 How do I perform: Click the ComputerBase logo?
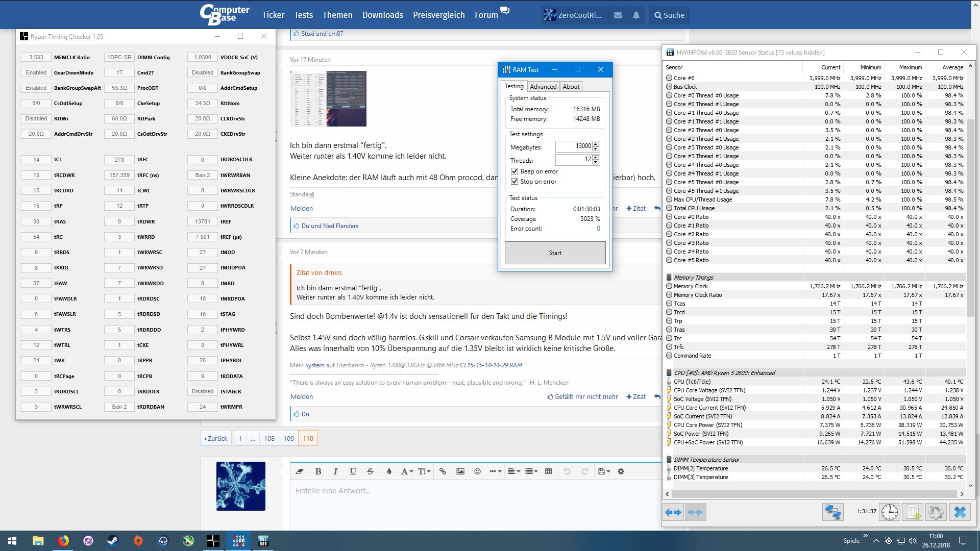tap(225, 14)
